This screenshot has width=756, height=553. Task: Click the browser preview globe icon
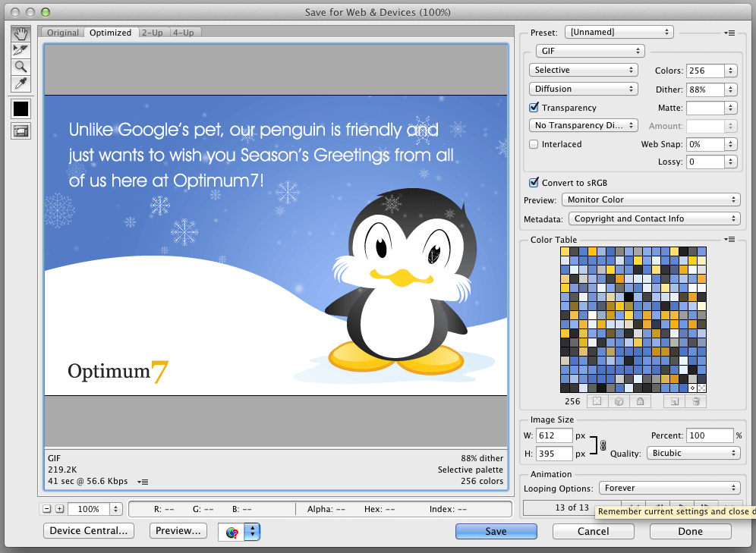[232, 532]
